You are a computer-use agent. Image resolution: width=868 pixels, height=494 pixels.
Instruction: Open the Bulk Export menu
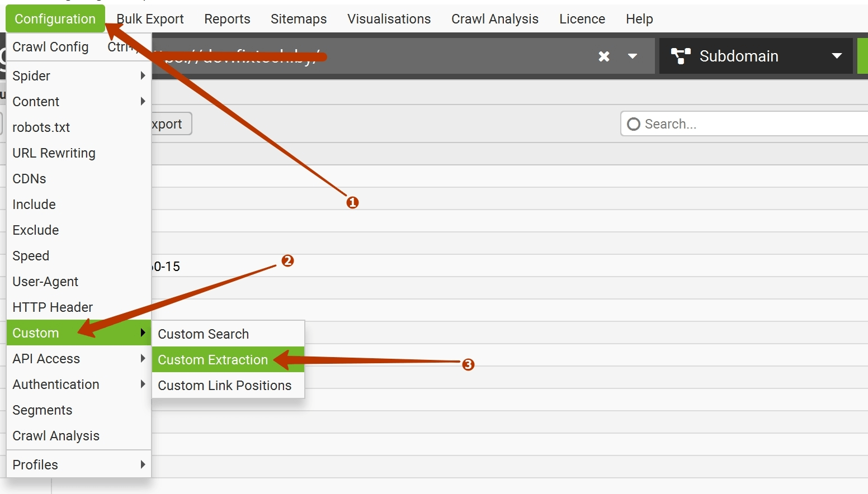click(x=150, y=19)
